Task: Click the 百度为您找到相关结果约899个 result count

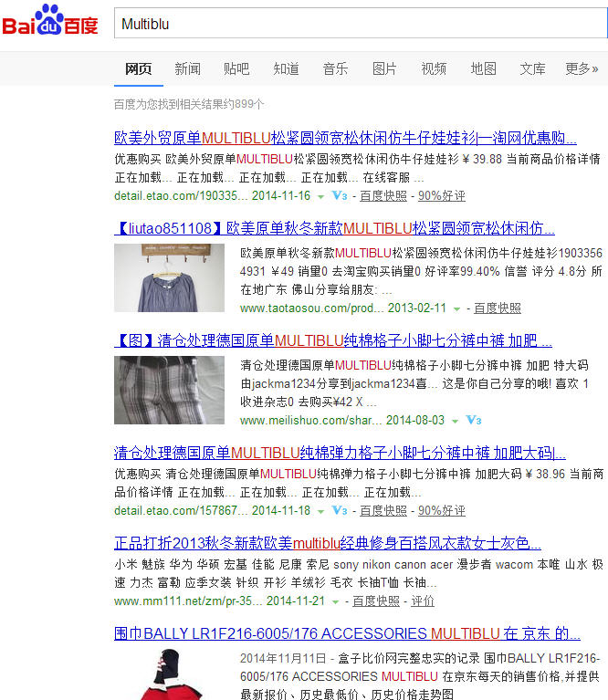Action: (x=189, y=104)
